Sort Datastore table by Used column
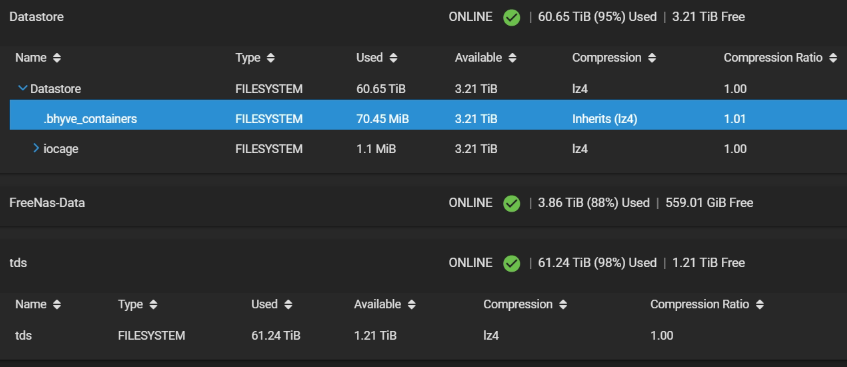Image resolution: width=847 pixels, height=367 pixels. pyautogui.click(x=377, y=58)
